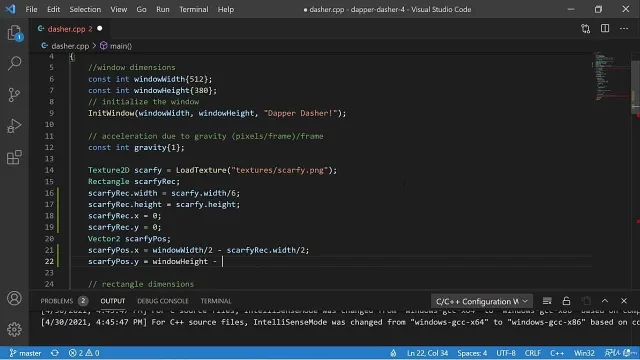Open the C/C++ Configuration output channel dropdown
This screenshot has height=360, width=640.
482,301
